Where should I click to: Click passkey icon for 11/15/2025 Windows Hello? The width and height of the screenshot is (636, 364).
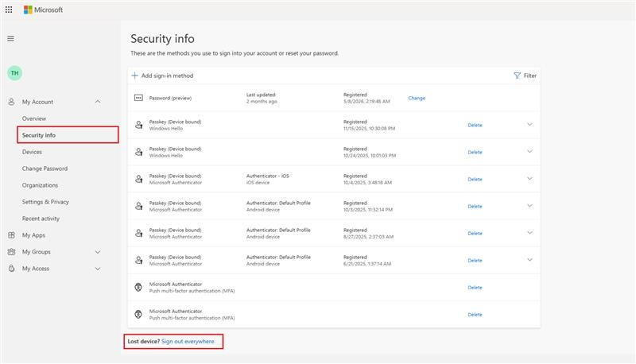[x=138, y=125]
